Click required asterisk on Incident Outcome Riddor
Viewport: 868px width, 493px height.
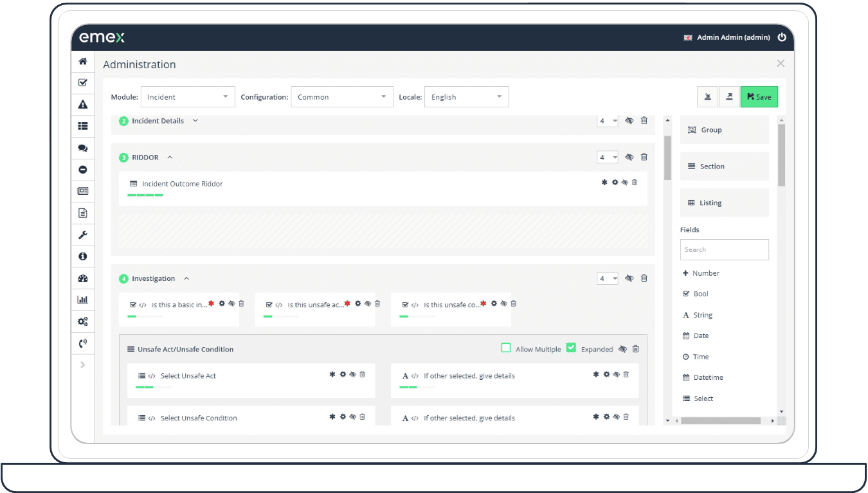604,183
